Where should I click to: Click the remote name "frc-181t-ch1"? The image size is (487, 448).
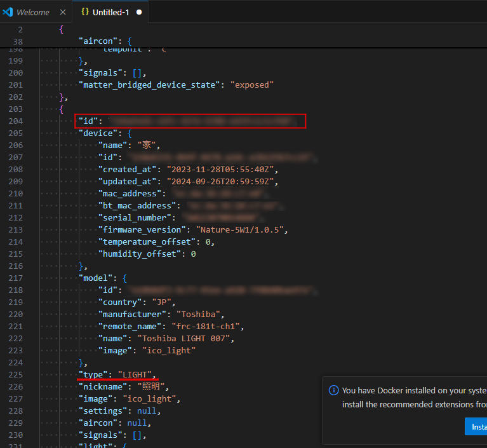pyautogui.click(x=206, y=327)
